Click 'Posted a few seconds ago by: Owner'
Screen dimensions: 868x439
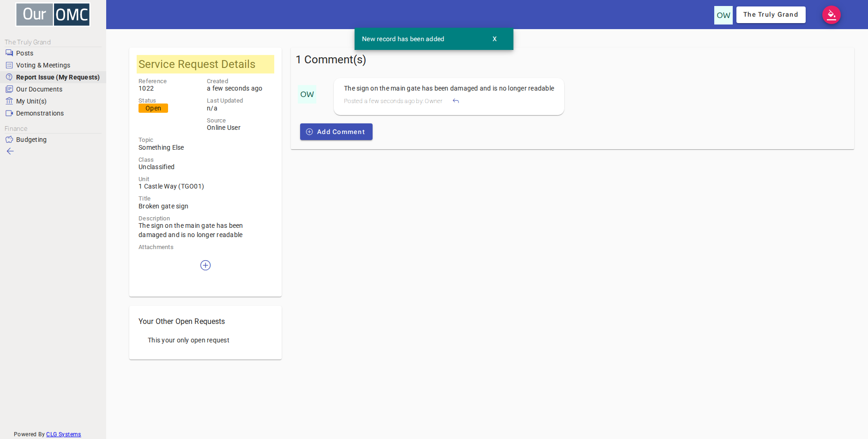pos(393,101)
